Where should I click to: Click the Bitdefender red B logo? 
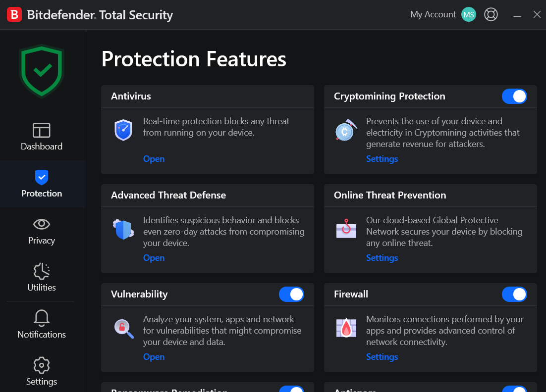[14, 15]
